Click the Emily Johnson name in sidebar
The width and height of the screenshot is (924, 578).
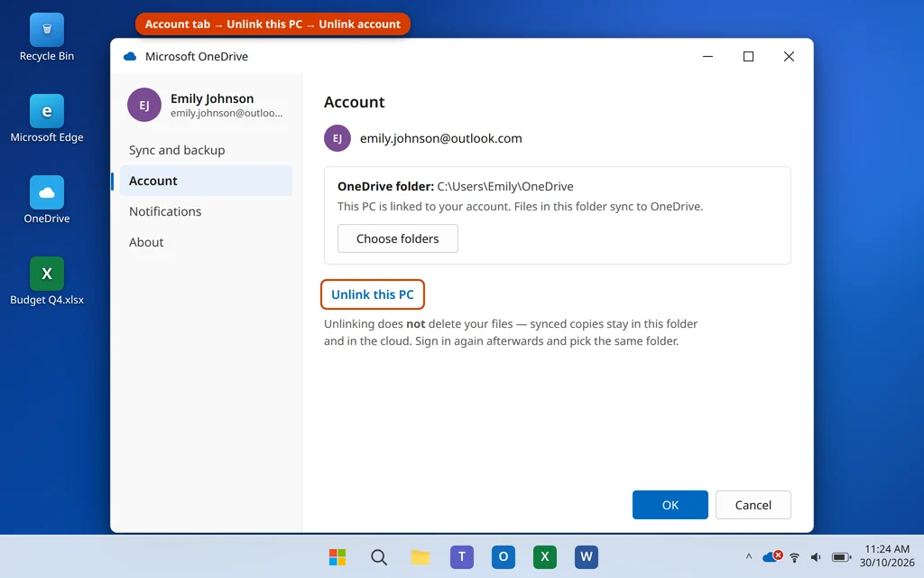[212, 98]
